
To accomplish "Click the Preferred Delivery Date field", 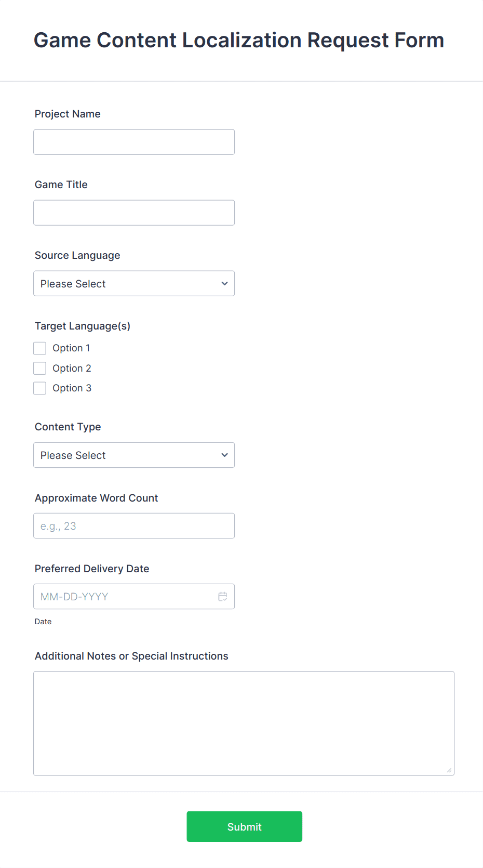I will point(125,597).
